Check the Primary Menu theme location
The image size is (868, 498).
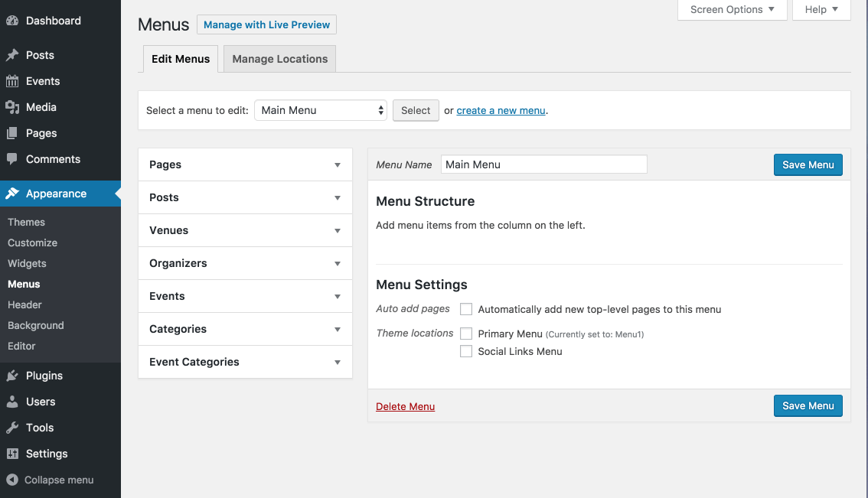(x=466, y=334)
